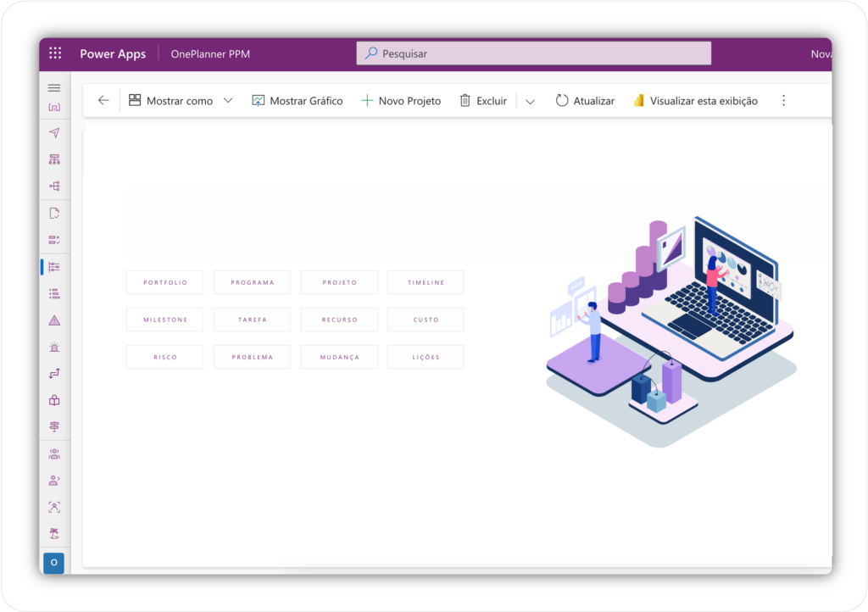Click the highlighted sliders navigation icon
The image size is (868, 612).
pos(53,267)
